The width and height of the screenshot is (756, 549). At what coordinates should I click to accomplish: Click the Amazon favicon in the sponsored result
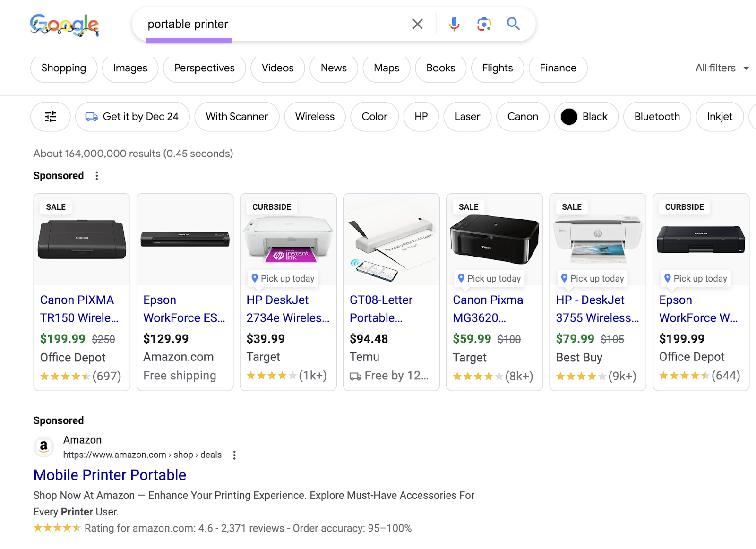tap(43, 446)
